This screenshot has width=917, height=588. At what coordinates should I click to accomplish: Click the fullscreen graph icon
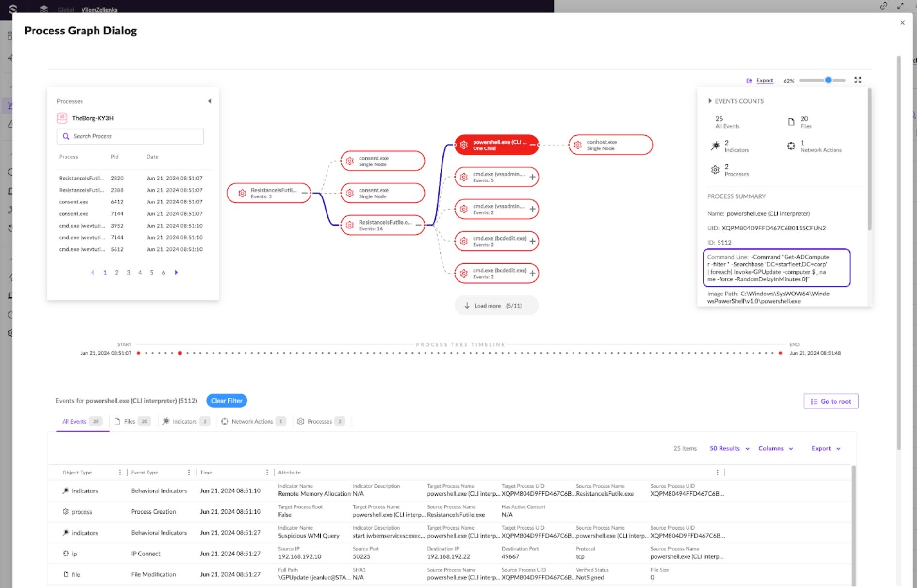point(858,80)
